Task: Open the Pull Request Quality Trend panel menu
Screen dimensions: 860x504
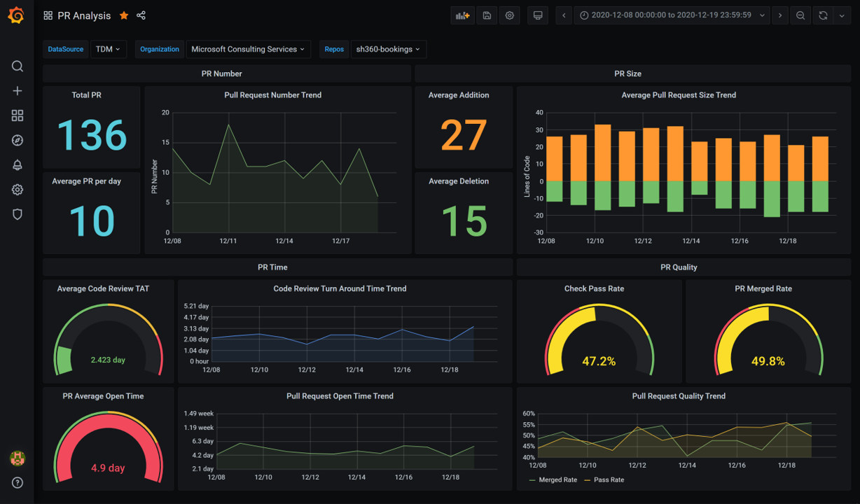Action: pyautogui.click(x=679, y=396)
